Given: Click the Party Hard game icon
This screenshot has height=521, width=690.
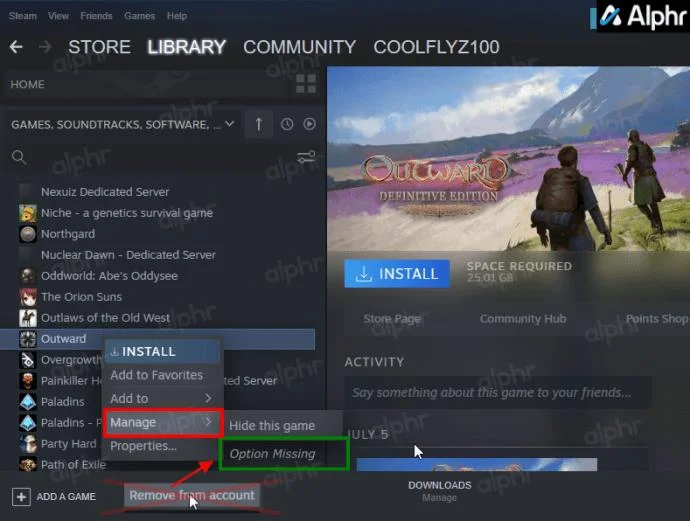Looking at the screenshot, I should [x=28, y=444].
